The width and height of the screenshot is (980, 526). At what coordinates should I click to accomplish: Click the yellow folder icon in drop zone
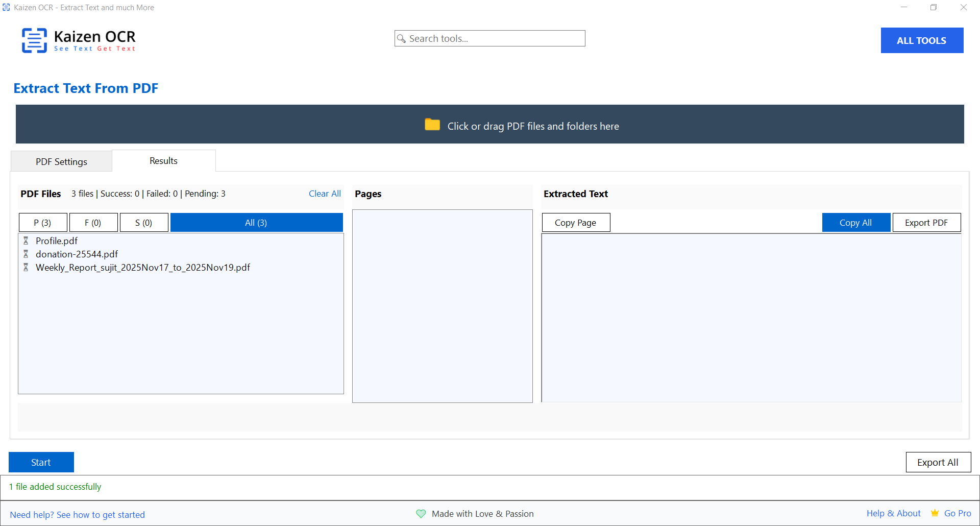432,125
